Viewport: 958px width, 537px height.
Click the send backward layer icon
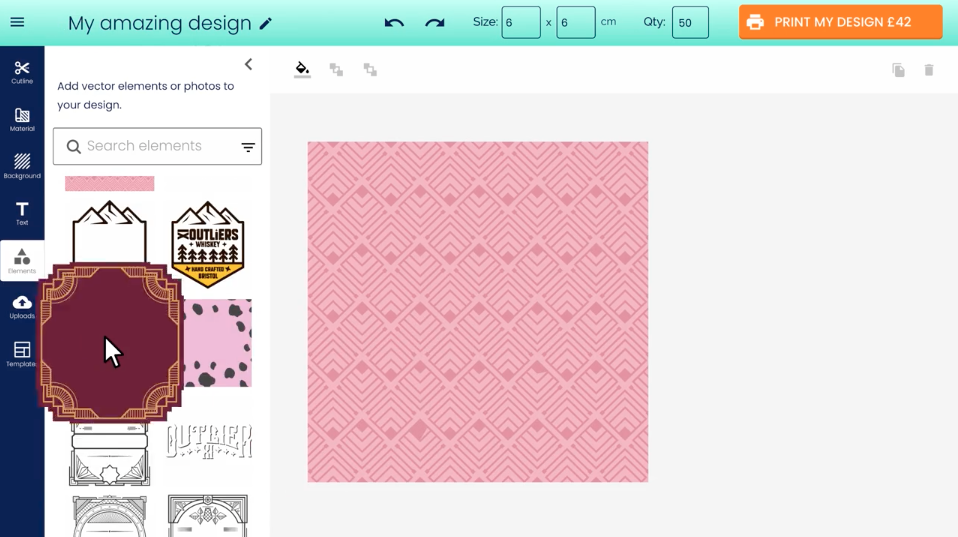[x=370, y=70]
